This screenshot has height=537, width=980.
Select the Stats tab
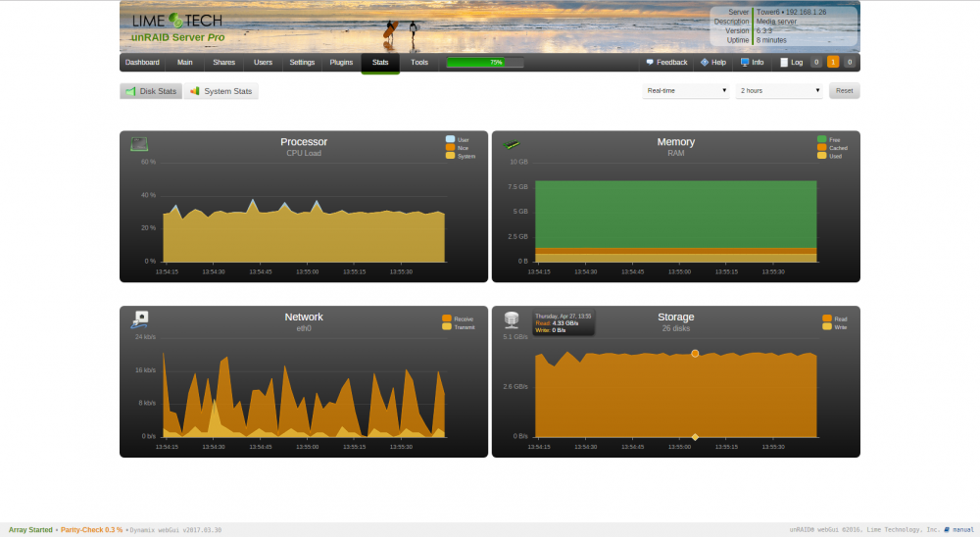point(380,63)
